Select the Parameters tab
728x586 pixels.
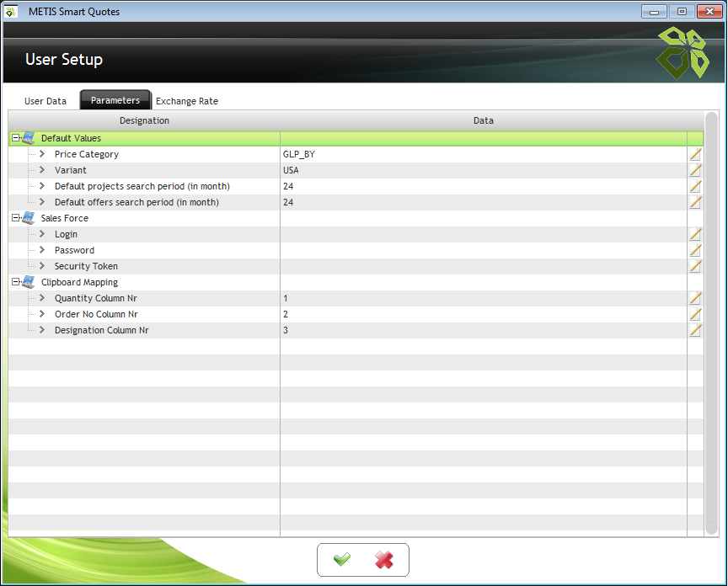coord(115,100)
